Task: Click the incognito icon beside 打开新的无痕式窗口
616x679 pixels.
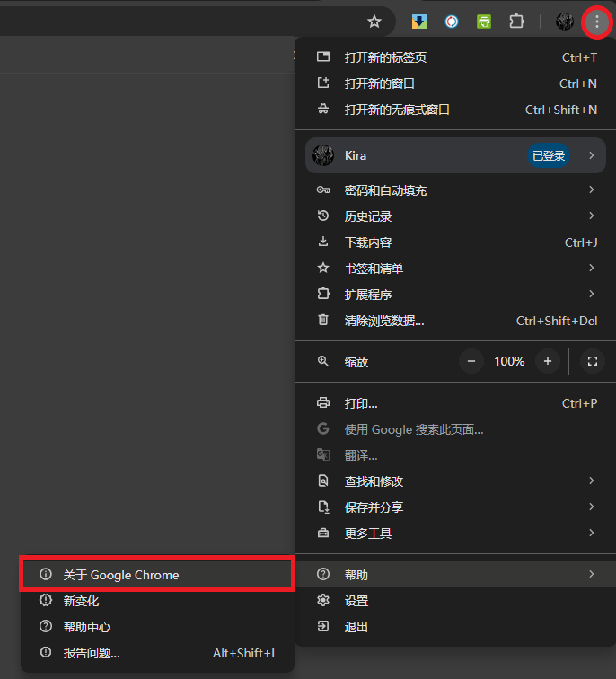Action: tap(323, 109)
